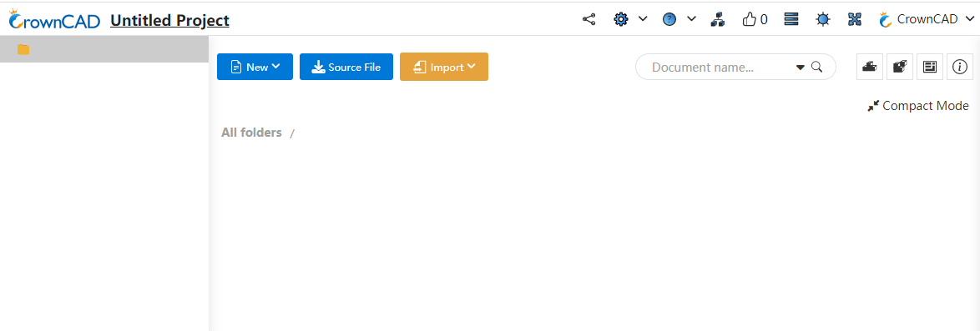The width and height of the screenshot is (980, 331).
Task: Click the share icon in header
Action: [x=589, y=19]
